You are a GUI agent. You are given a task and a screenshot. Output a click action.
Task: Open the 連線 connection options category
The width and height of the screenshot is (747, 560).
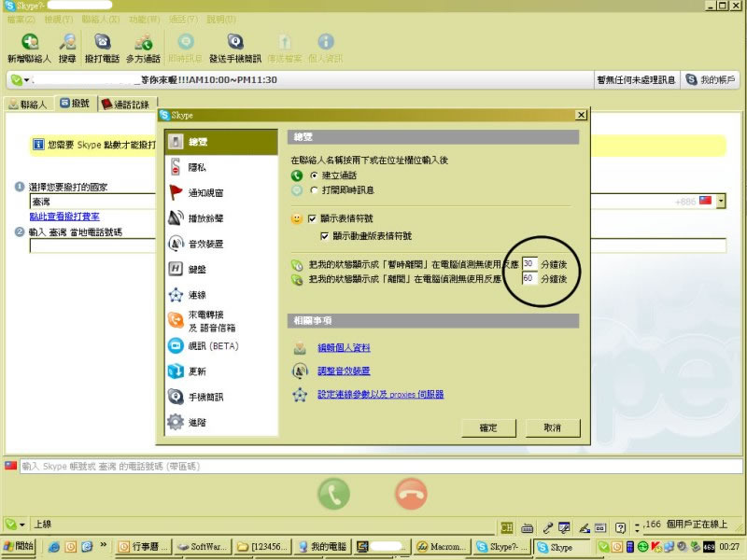pos(221,295)
